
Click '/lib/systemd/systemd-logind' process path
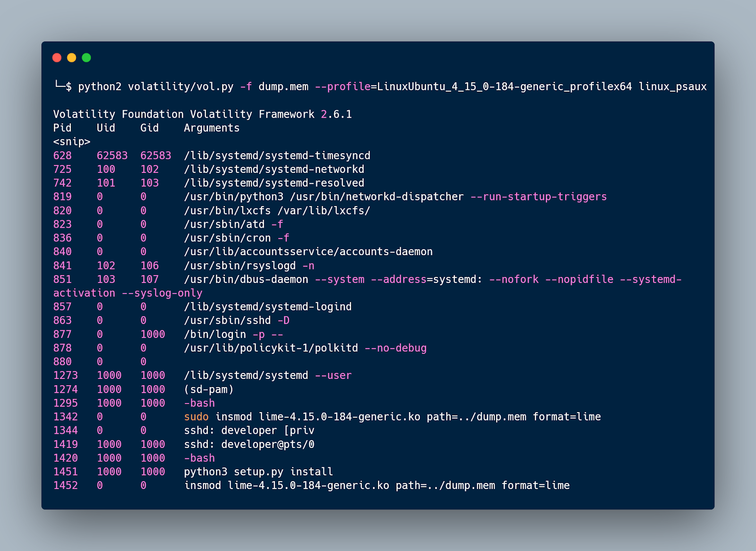pyautogui.click(x=268, y=307)
